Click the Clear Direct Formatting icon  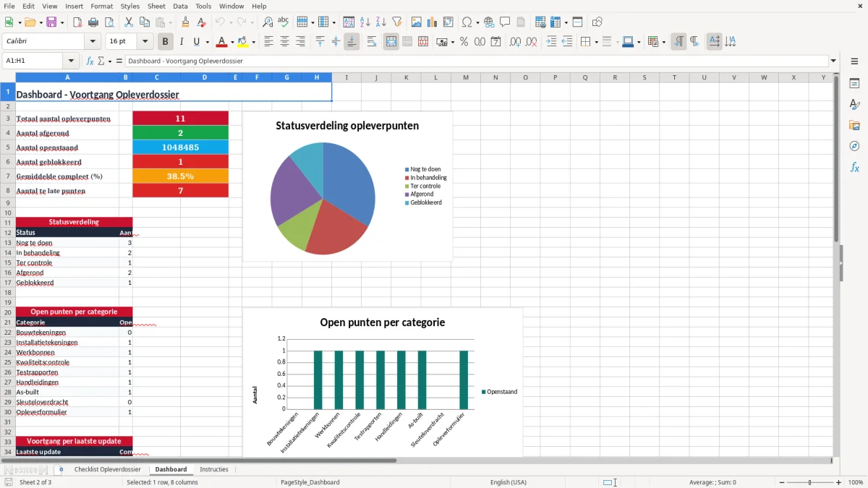tap(202, 22)
